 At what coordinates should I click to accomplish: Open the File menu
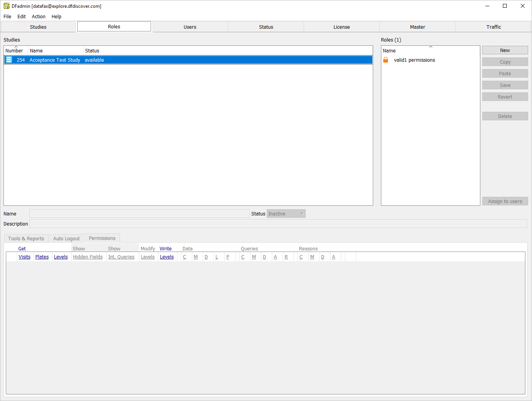tap(7, 17)
